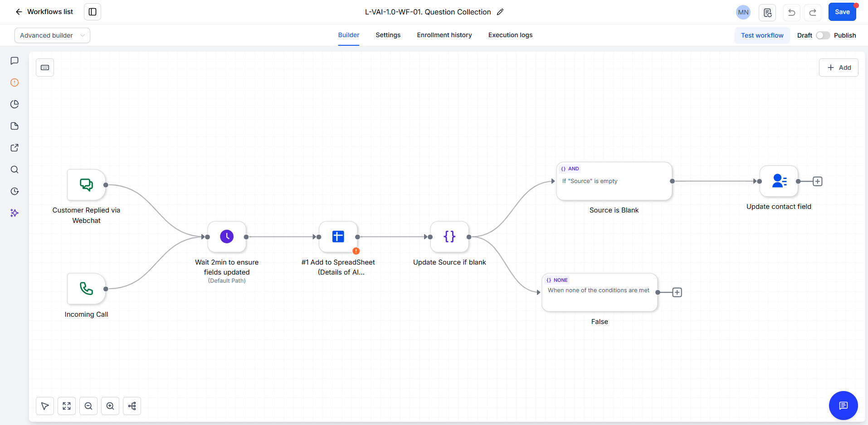The image size is (868, 425).
Task: Open the chat support bubble
Action: (x=843, y=406)
